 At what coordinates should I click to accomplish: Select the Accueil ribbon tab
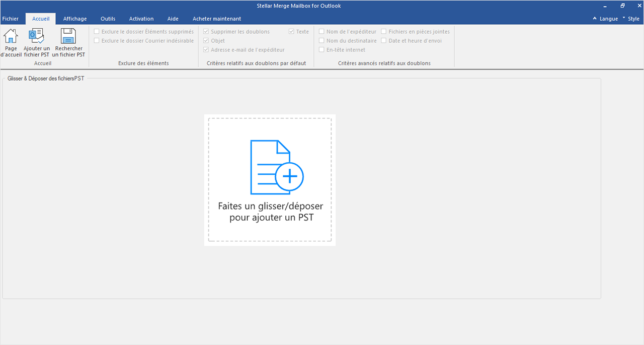(x=41, y=19)
